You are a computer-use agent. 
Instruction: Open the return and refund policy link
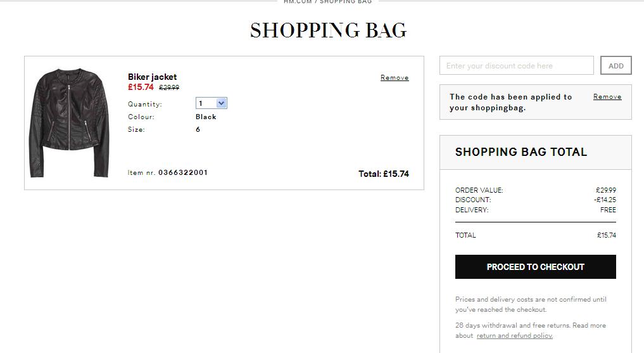click(514, 335)
